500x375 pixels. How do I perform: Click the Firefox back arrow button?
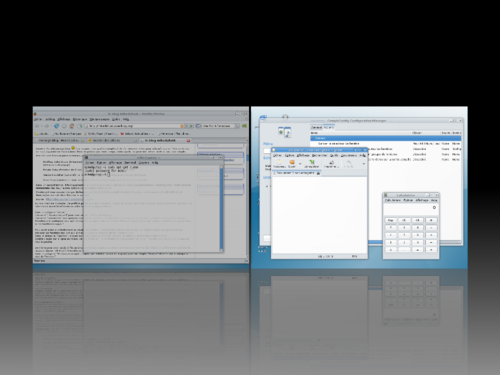point(37,126)
